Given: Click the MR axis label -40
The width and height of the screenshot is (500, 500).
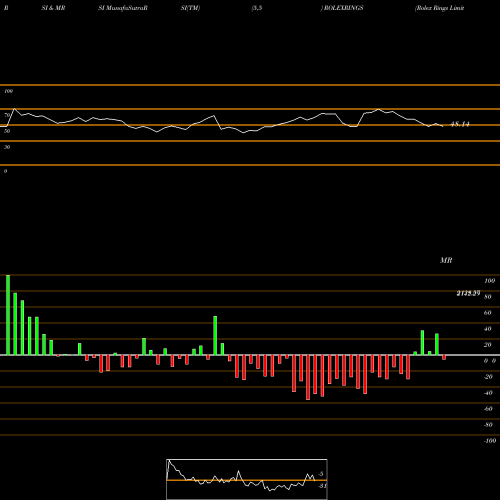Looking at the screenshot, I should (x=488, y=393).
